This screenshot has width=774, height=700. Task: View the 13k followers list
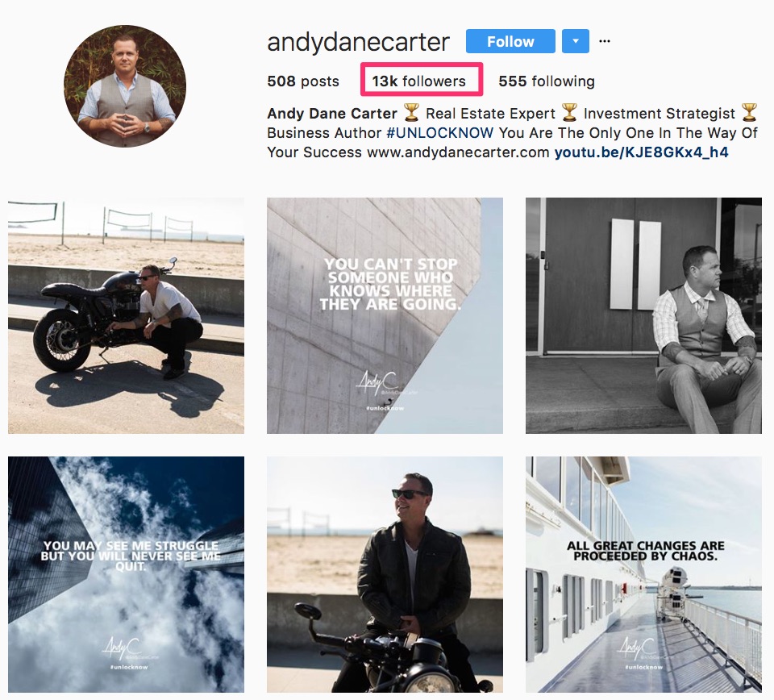(x=419, y=81)
